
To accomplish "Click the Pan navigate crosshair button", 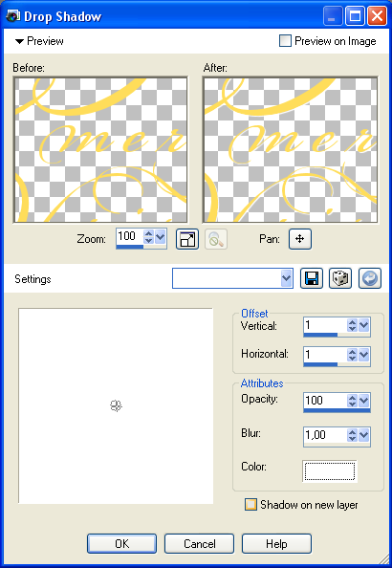I will tap(300, 239).
